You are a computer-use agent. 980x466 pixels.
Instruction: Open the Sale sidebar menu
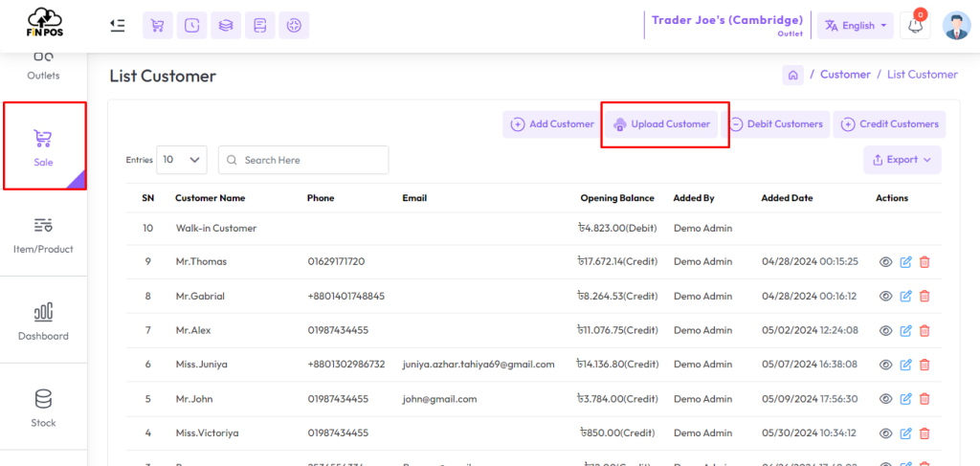coord(44,146)
